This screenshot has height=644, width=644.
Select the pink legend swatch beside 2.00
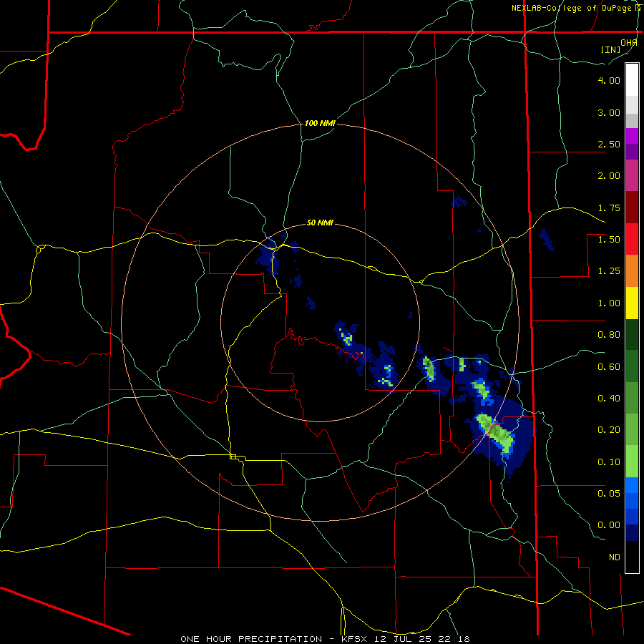pos(632,175)
